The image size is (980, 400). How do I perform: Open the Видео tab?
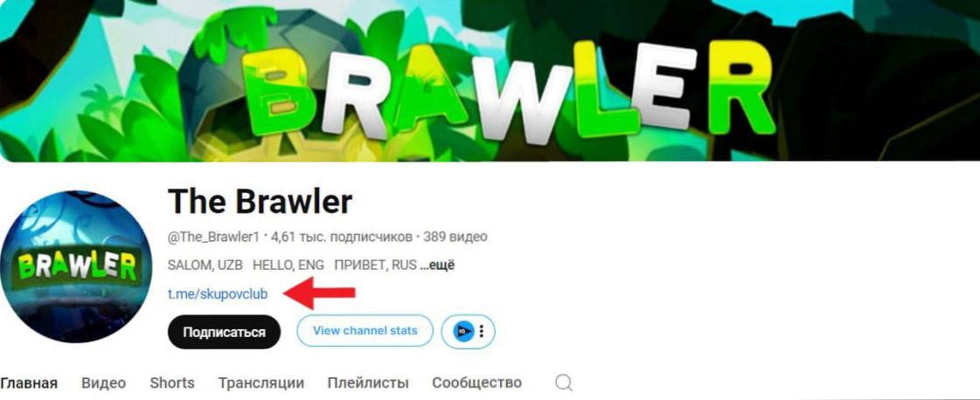[x=104, y=383]
